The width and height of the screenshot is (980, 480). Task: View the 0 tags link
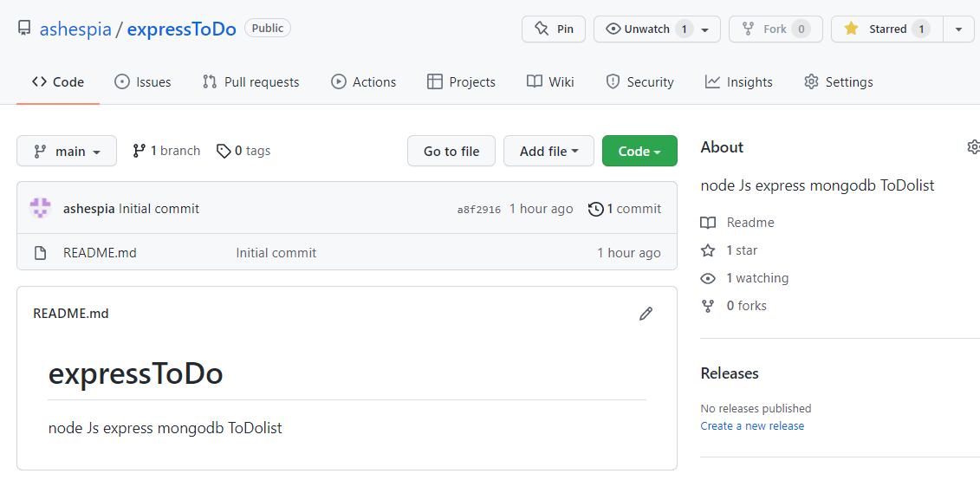coord(243,151)
